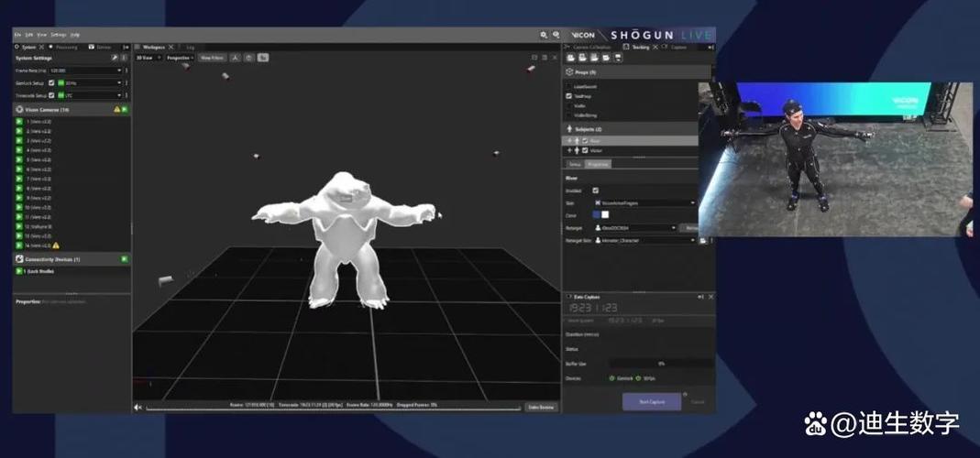Click the fifth Tracking toolbar icon

tap(618, 58)
